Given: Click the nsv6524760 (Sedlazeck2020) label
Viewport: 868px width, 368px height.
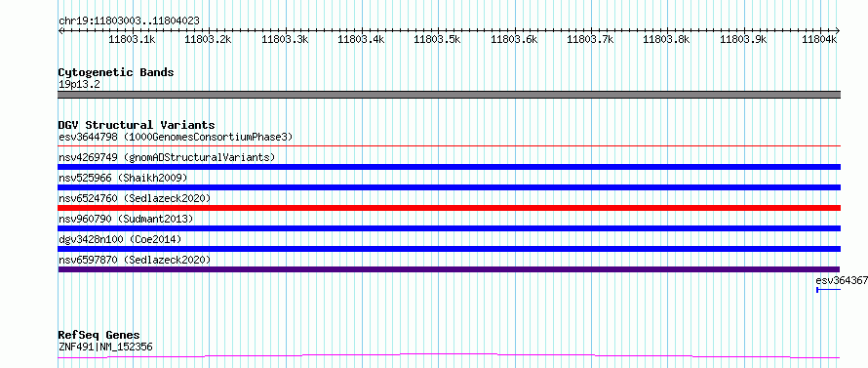Looking at the screenshot, I should point(135,198).
